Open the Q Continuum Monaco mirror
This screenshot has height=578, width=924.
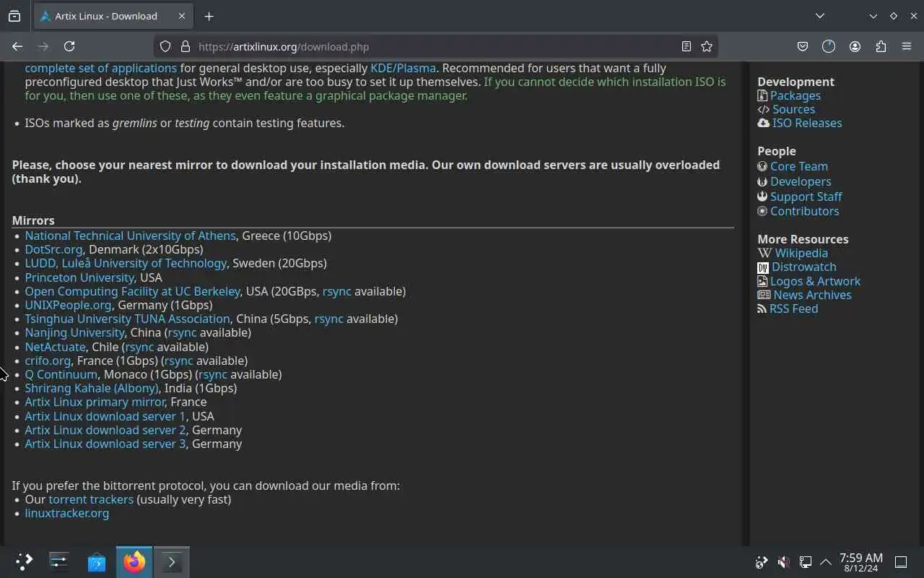click(61, 374)
